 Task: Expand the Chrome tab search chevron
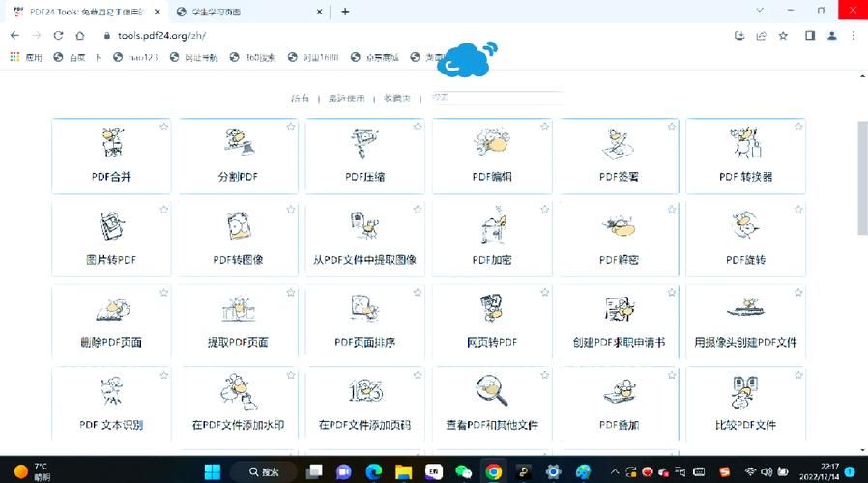(x=760, y=10)
